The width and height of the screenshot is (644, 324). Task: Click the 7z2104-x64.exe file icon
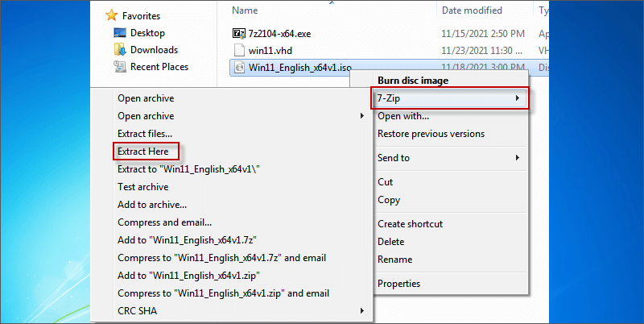(239, 34)
